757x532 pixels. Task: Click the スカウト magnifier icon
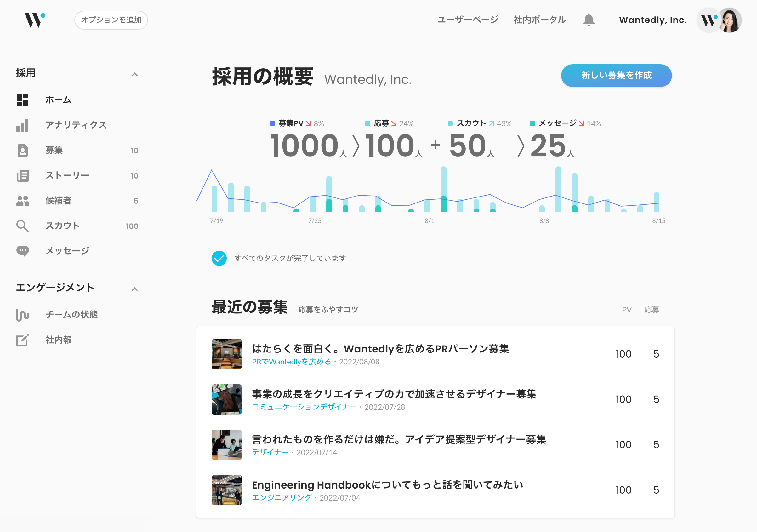pyautogui.click(x=23, y=226)
